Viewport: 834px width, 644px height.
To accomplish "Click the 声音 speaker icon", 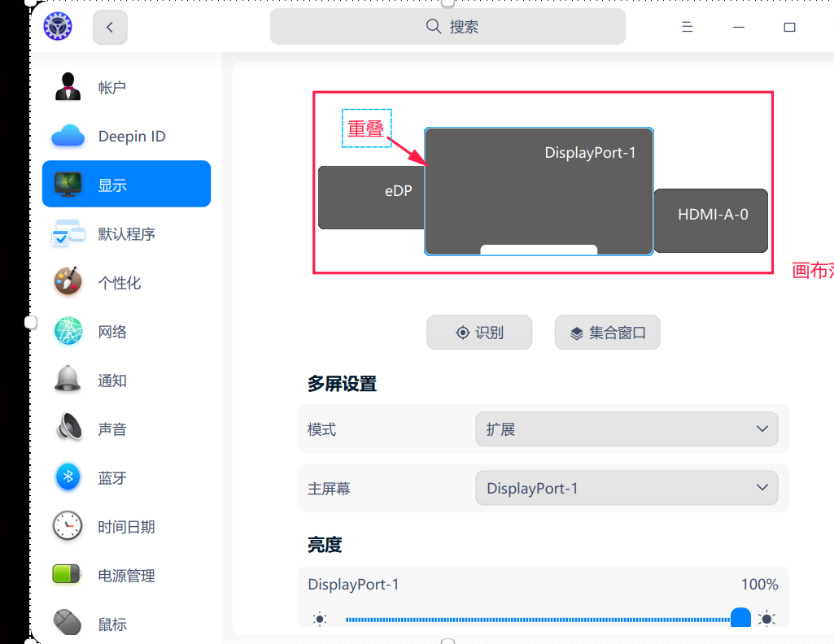I will [69, 427].
